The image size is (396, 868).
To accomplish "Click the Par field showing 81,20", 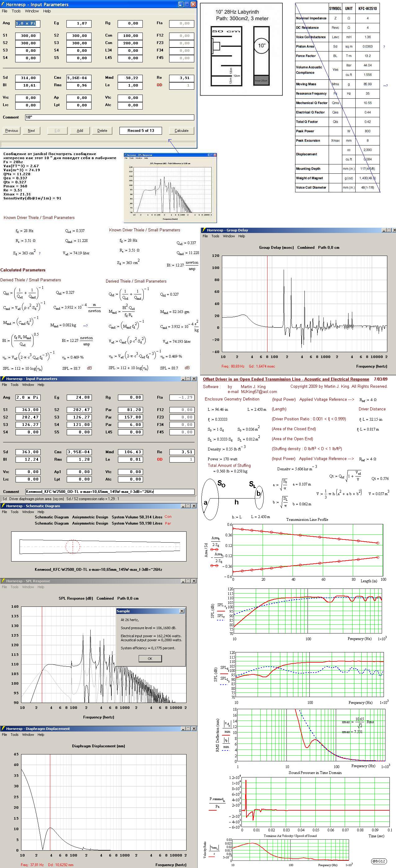I will 130,410.
